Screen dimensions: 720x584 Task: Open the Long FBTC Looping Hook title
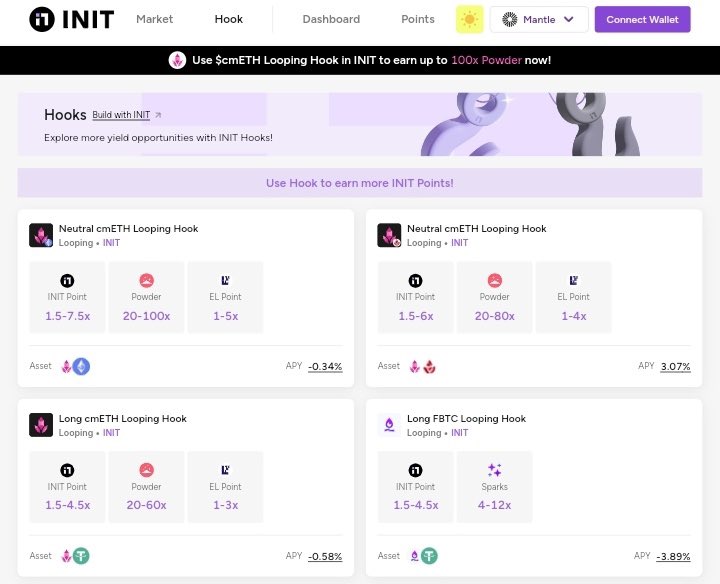click(466, 418)
